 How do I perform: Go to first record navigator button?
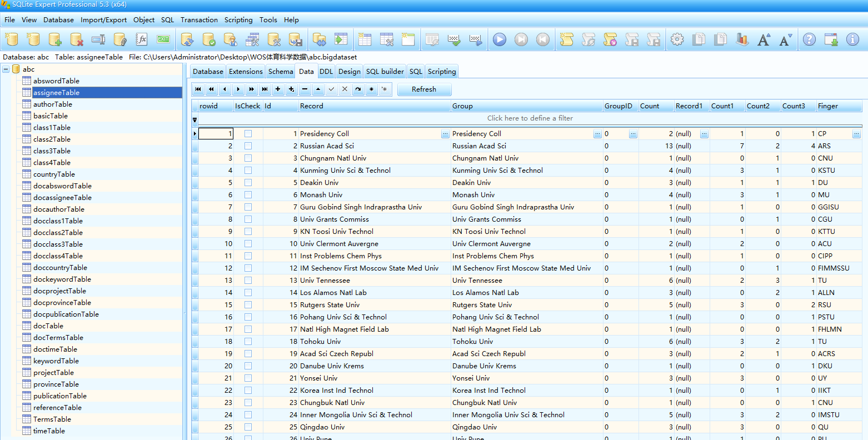(x=198, y=89)
